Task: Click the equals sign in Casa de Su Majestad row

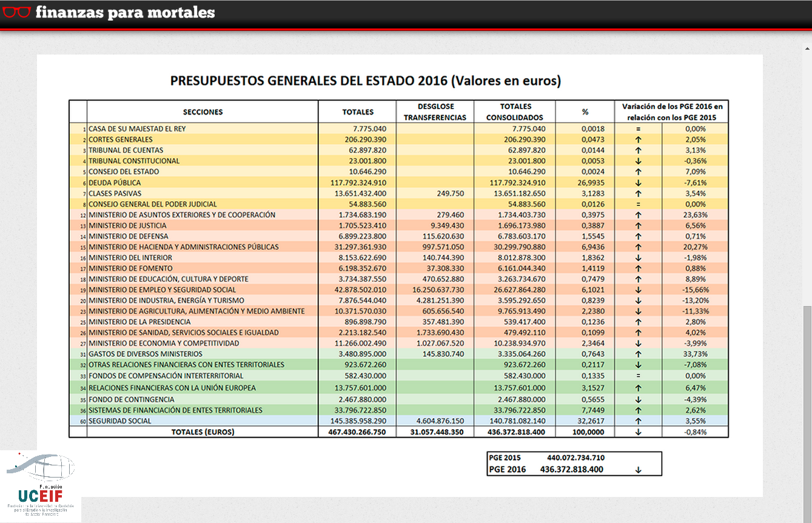Action: tap(638, 129)
